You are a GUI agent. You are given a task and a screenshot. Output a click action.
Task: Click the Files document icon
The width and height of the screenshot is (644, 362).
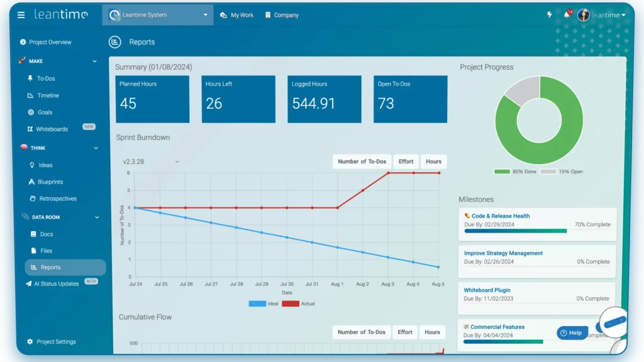pyautogui.click(x=34, y=250)
